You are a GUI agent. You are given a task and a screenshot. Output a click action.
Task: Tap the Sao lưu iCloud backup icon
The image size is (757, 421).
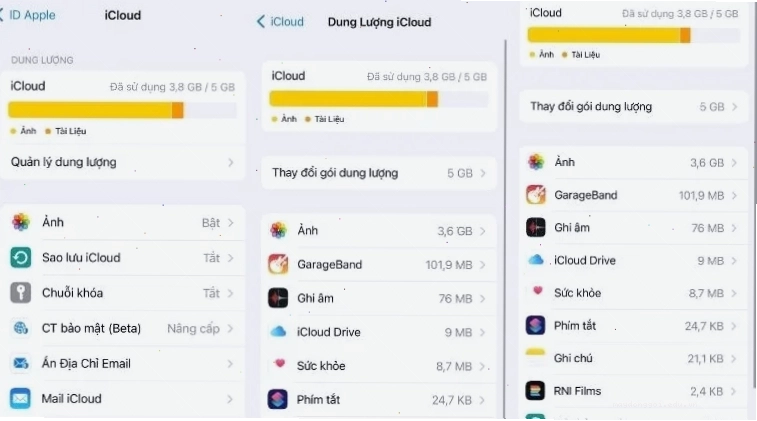21,257
